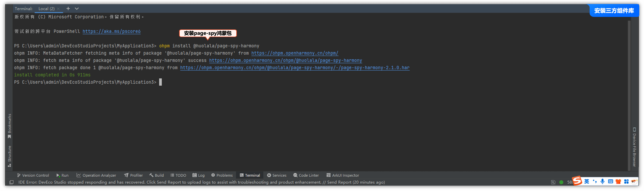Open the Code Linter panel
Image resolution: width=644 pixels, height=191 pixels.
(x=306, y=175)
